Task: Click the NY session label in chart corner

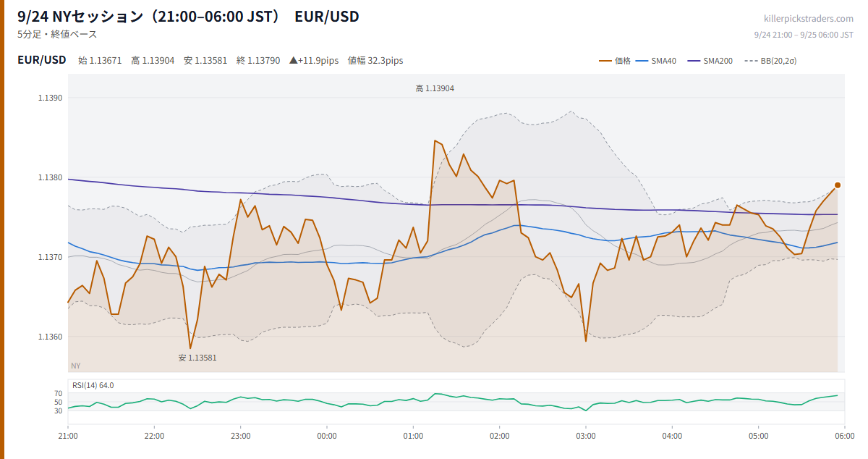Action: click(76, 366)
